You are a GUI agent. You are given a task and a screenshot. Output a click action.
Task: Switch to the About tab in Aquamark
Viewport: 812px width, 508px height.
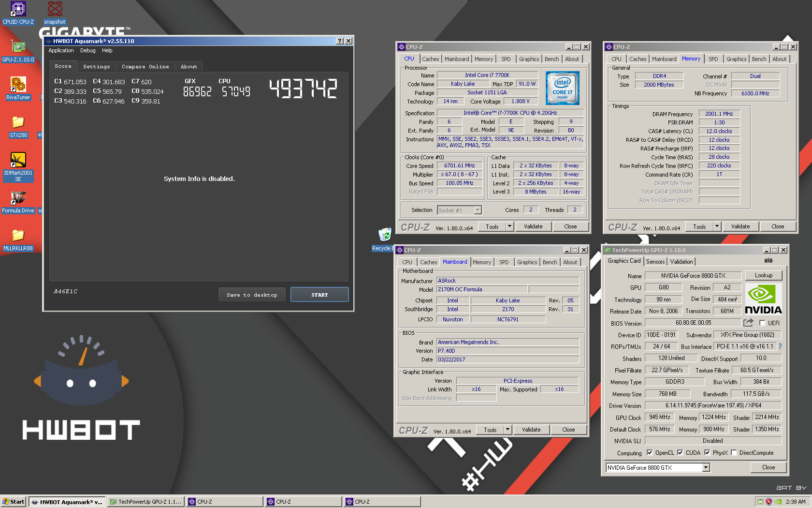tap(189, 67)
